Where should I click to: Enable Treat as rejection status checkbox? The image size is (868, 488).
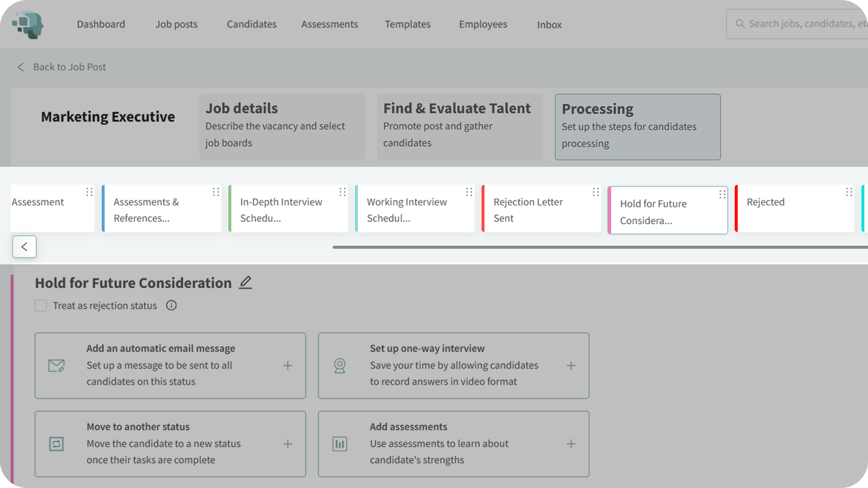pos(41,305)
